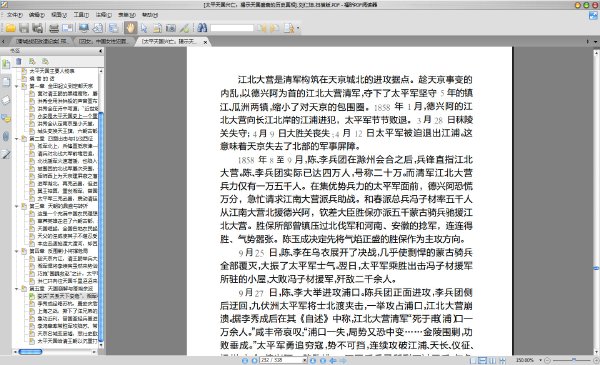Screen dimensions: 600x365
Task: Click the Previous View blue back arrow
Action: (x=333, y=360)
